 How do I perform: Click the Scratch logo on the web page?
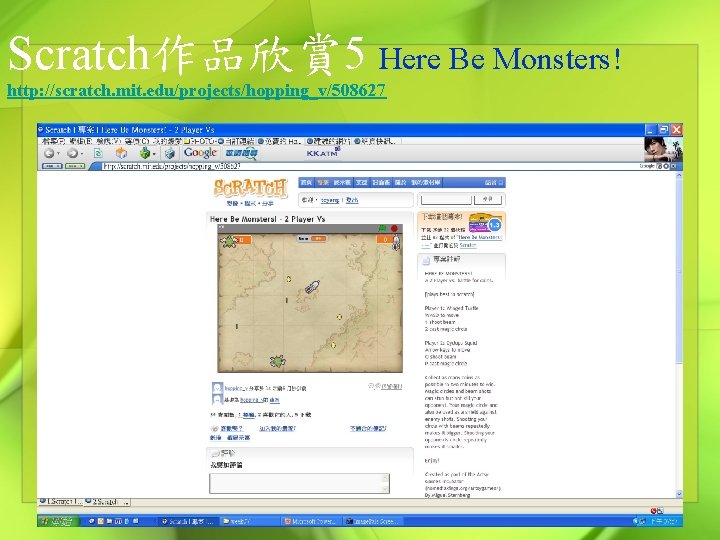[x=250, y=188]
